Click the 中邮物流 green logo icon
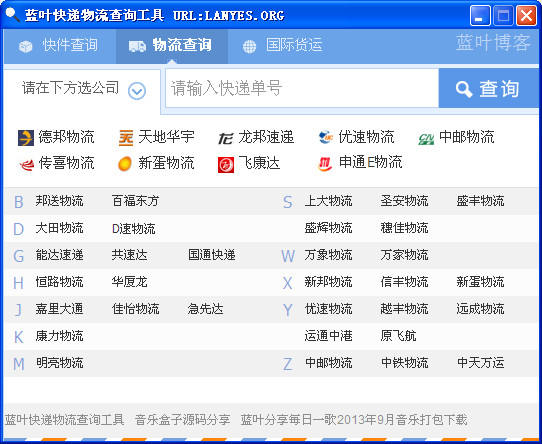The height and width of the screenshot is (444, 542). pyautogui.click(x=426, y=139)
